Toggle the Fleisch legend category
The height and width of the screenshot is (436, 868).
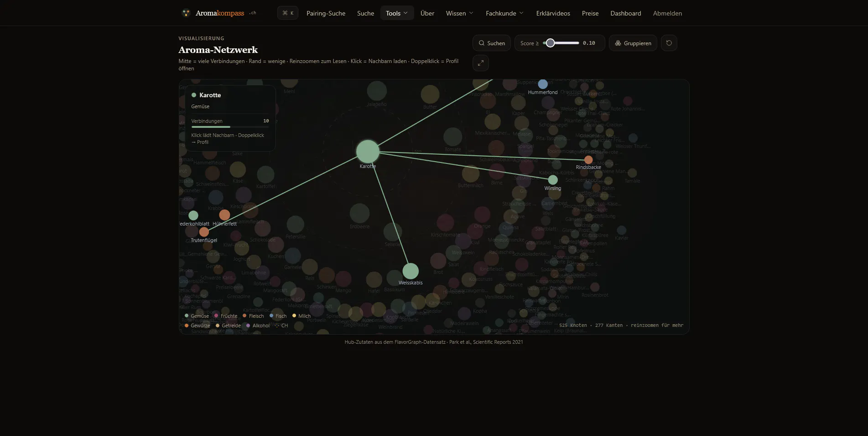(253, 316)
